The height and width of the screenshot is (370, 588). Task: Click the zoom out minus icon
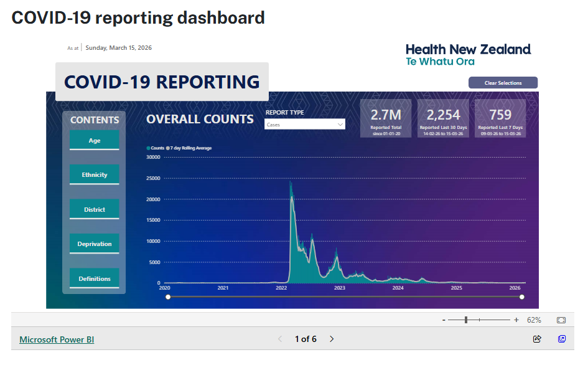444,320
